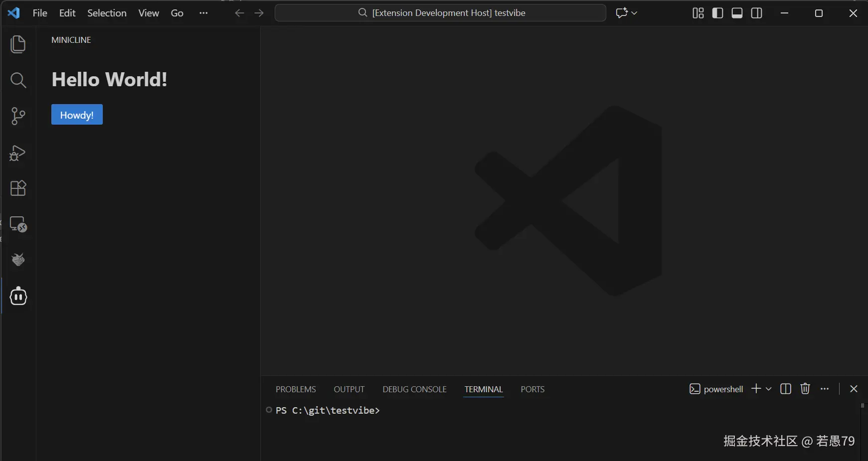
Task: Toggle the bottom panel visibility
Action: click(x=737, y=13)
